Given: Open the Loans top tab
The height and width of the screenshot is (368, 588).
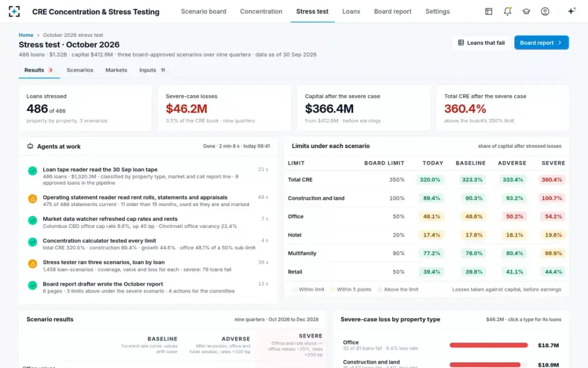Looking at the screenshot, I should (351, 11).
